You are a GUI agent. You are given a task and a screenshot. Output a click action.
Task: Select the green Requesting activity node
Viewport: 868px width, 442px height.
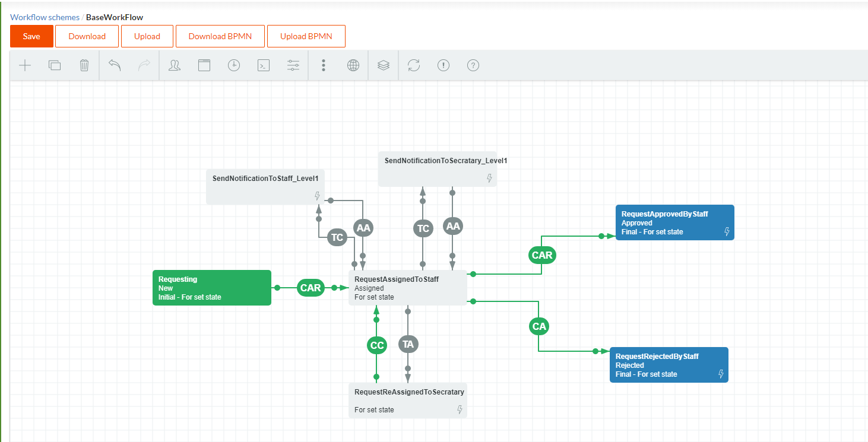[212, 288]
